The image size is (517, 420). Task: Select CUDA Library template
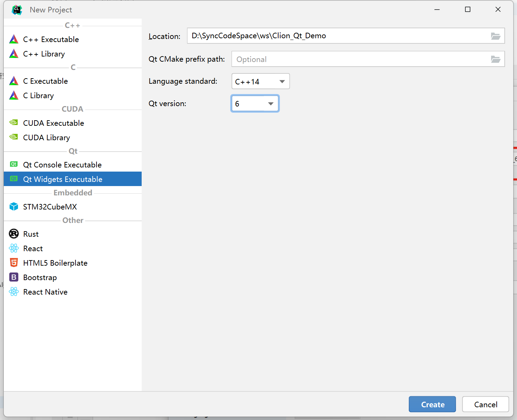coord(73,137)
